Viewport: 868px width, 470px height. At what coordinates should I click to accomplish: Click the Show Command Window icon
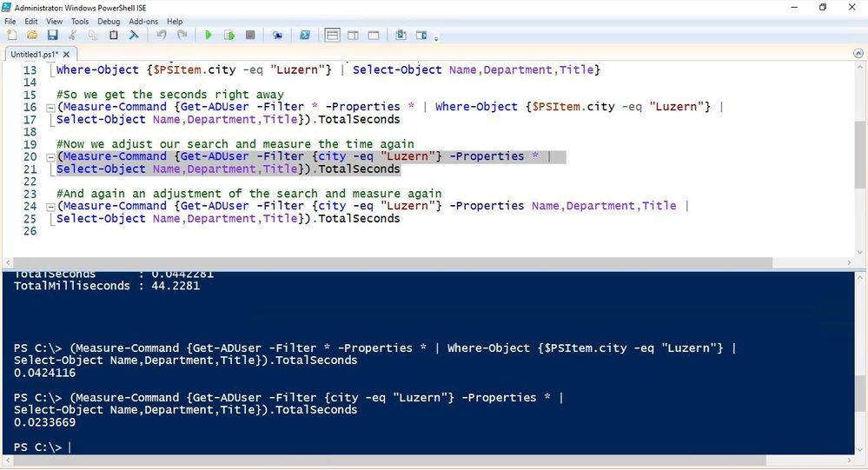click(x=401, y=36)
